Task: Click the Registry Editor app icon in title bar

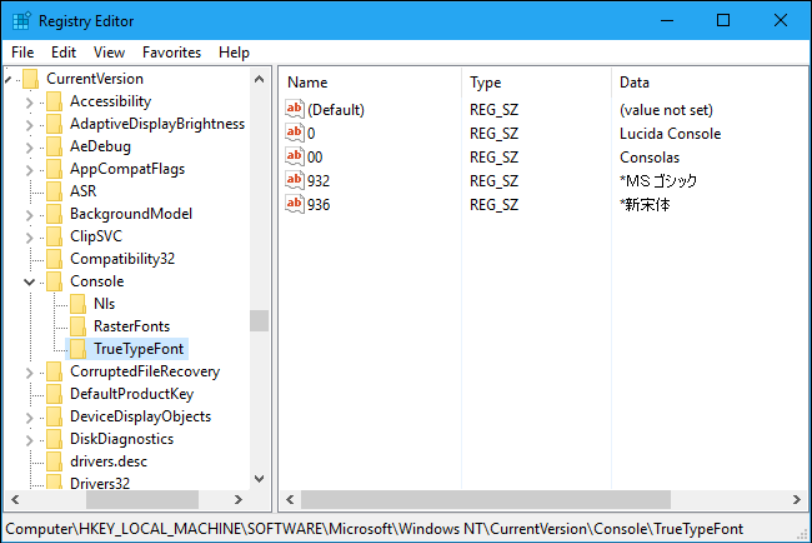Action: coord(21,21)
